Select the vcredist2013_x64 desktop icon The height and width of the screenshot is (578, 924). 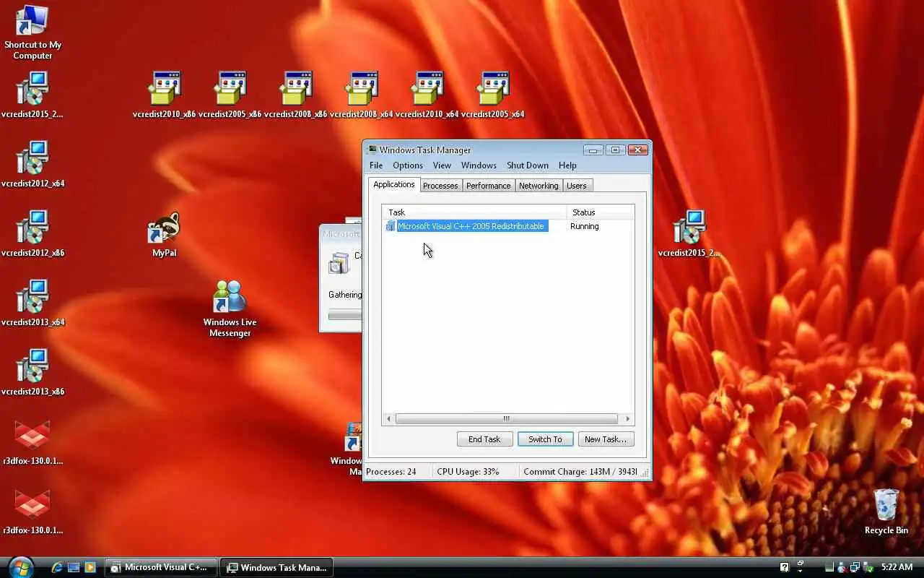click(x=32, y=303)
